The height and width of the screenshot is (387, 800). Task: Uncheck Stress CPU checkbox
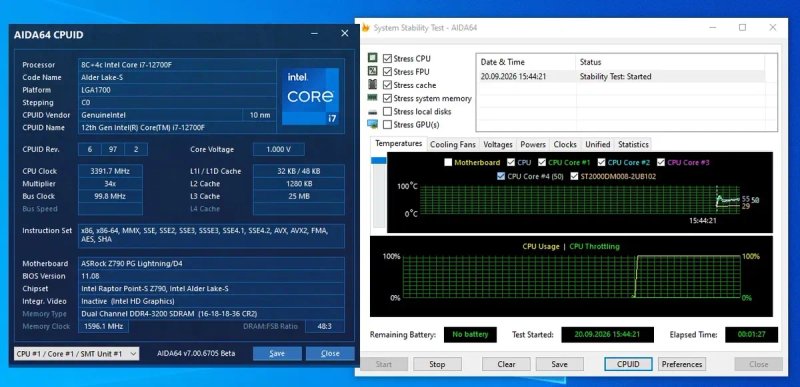tap(387, 59)
